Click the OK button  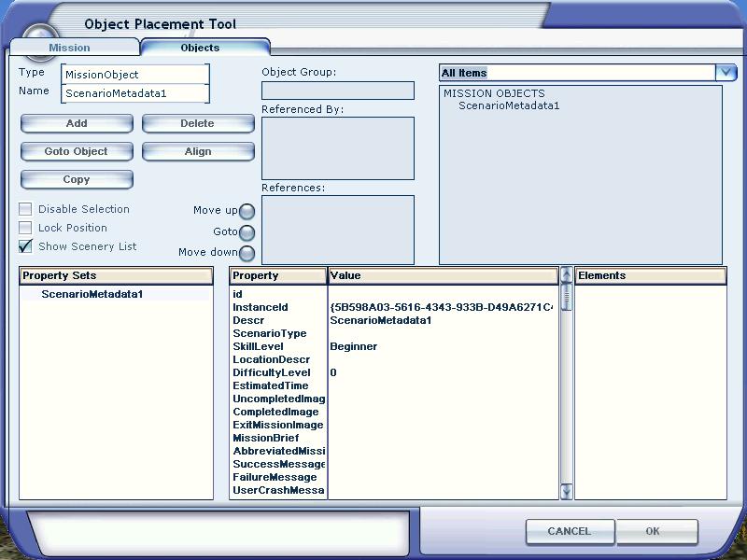[x=657, y=531]
